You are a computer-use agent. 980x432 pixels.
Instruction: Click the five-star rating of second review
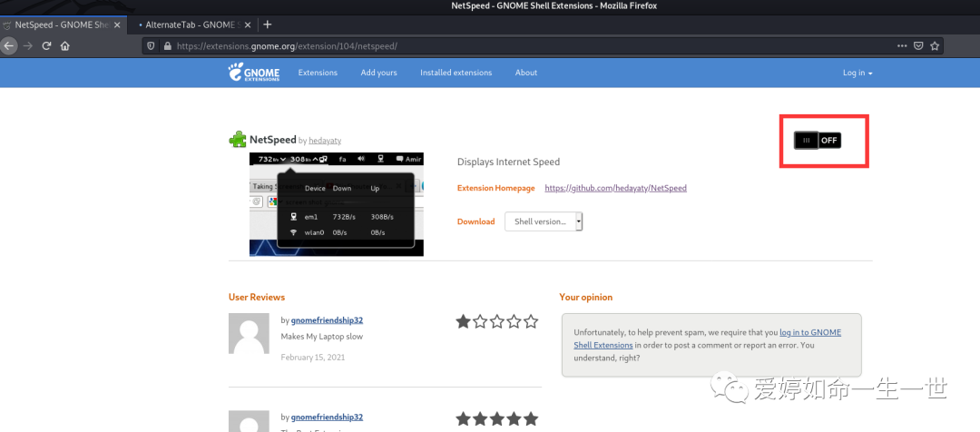coord(497,418)
